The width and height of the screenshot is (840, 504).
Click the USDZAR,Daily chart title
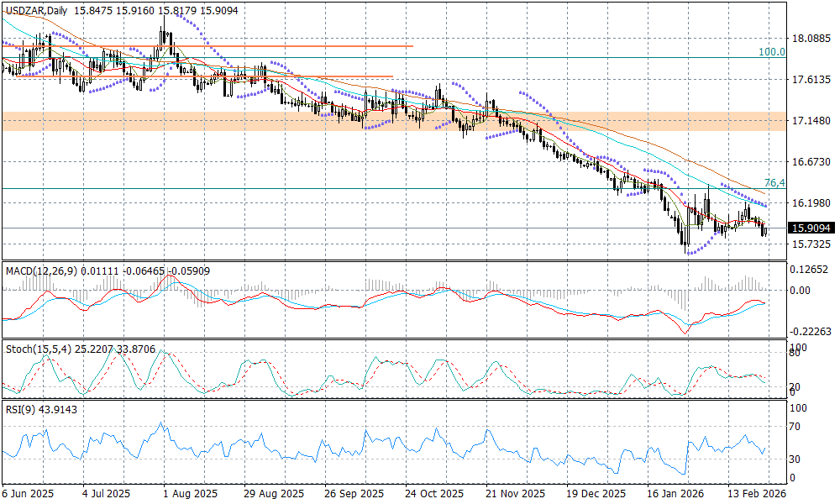pos(36,10)
